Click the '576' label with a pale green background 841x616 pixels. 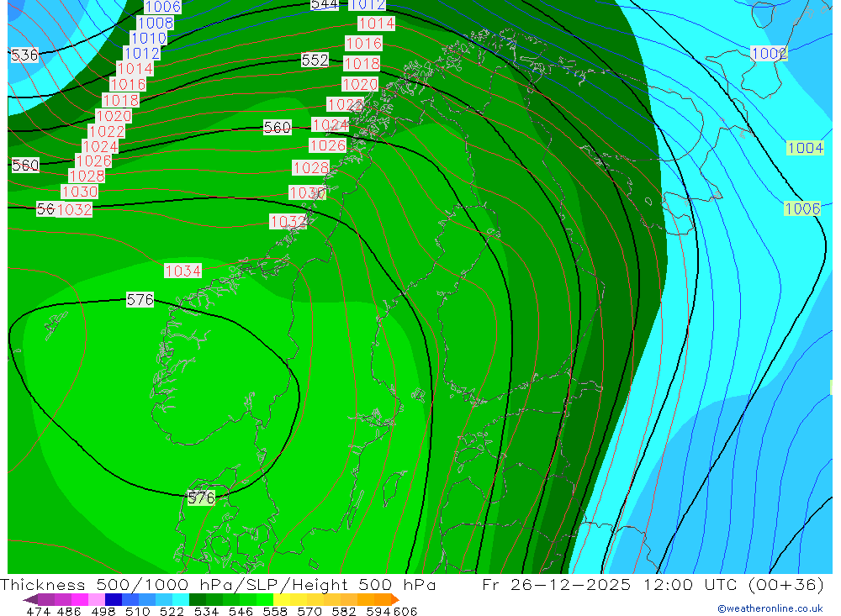(x=201, y=498)
